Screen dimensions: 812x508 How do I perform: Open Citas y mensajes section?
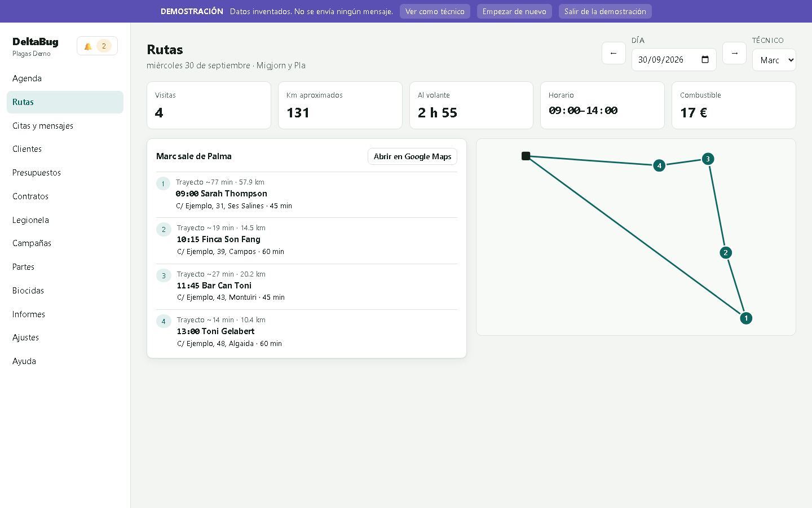[65, 126]
